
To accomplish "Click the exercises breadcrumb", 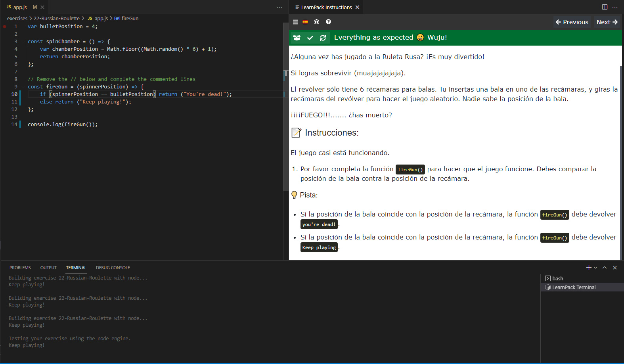I will click(x=17, y=19).
